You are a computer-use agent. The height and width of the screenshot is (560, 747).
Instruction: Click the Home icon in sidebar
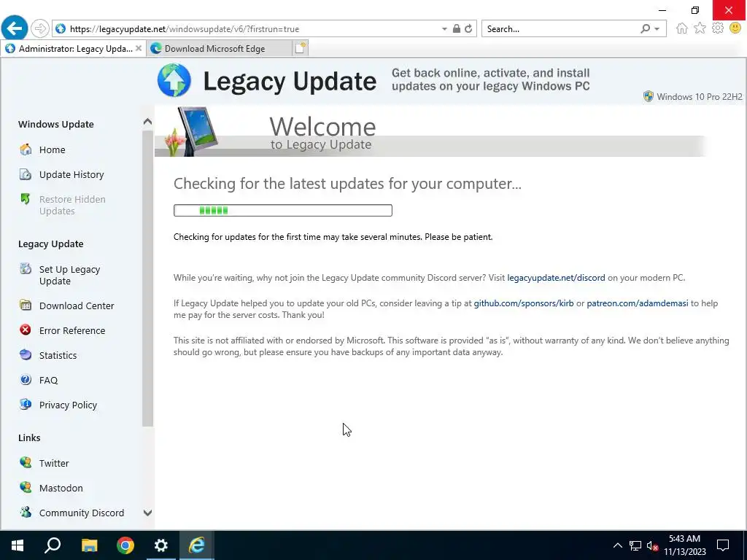(26, 149)
